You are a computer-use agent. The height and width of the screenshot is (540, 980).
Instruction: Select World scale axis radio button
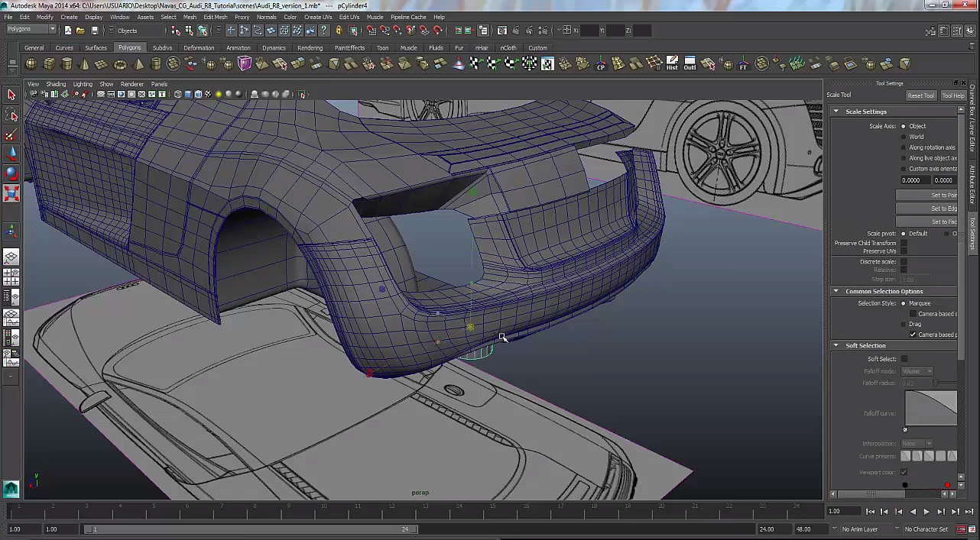click(x=904, y=137)
